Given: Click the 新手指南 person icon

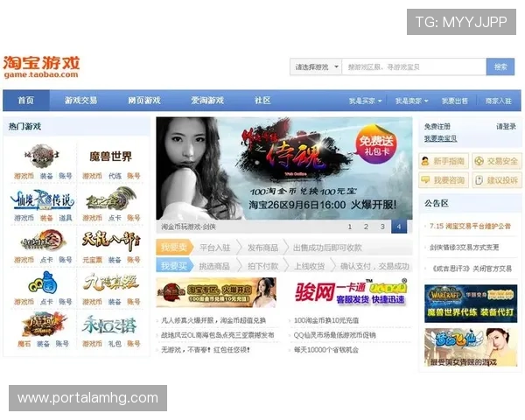Looking at the screenshot, I should click(425, 161).
